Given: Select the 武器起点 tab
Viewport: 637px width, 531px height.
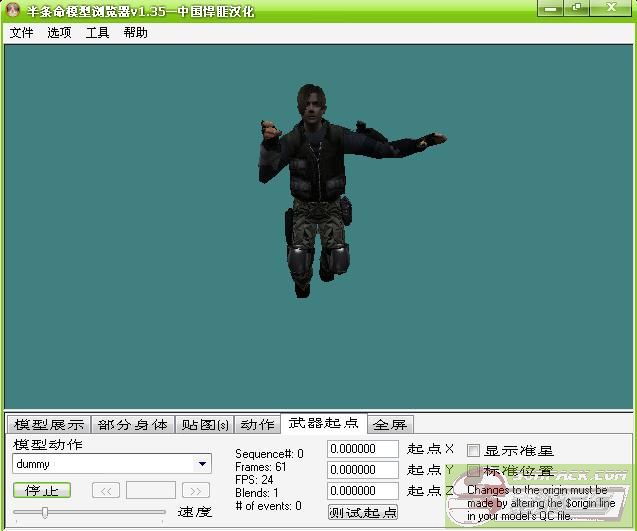Looking at the screenshot, I should 324,423.
